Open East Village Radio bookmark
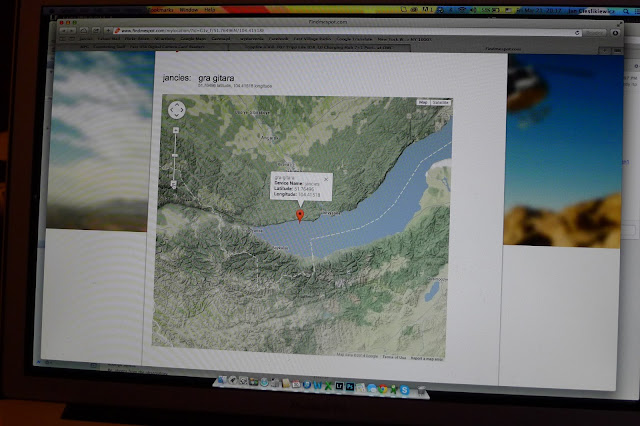Image resolution: width=640 pixels, height=426 pixels. coord(312,39)
